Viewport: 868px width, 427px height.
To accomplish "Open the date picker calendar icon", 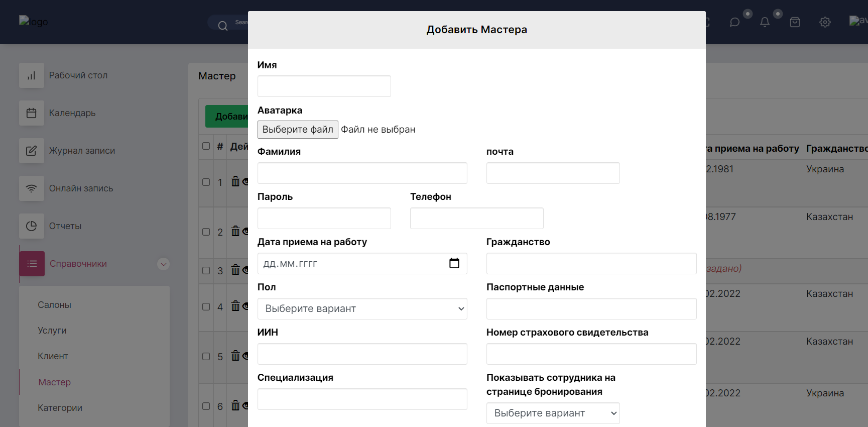I will tap(454, 263).
